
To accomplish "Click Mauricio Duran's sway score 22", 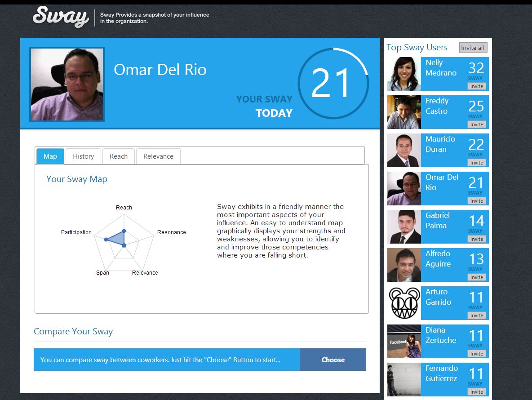I will (476, 145).
